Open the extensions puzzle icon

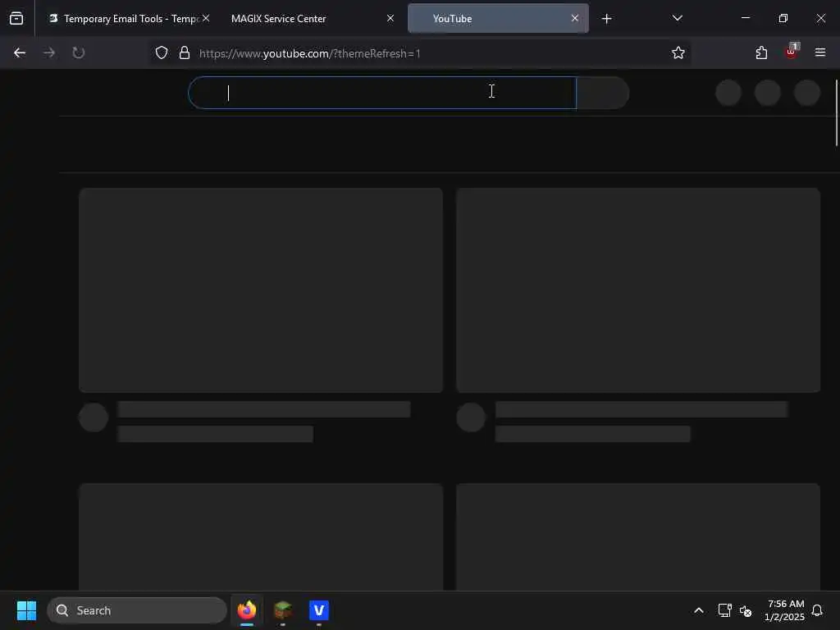tap(761, 52)
